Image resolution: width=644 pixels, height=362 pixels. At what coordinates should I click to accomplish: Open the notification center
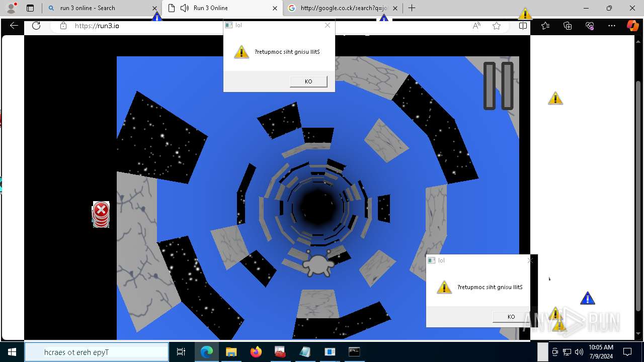point(627,352)
